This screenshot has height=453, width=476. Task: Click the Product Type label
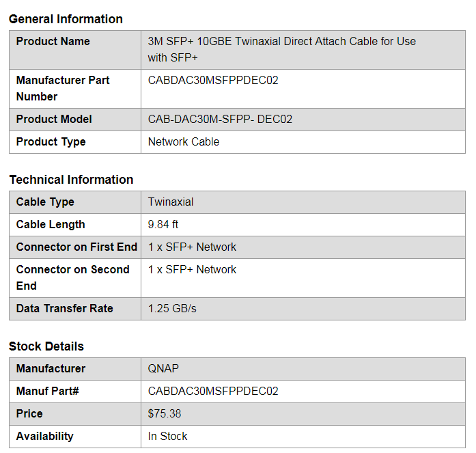(51, 142)
